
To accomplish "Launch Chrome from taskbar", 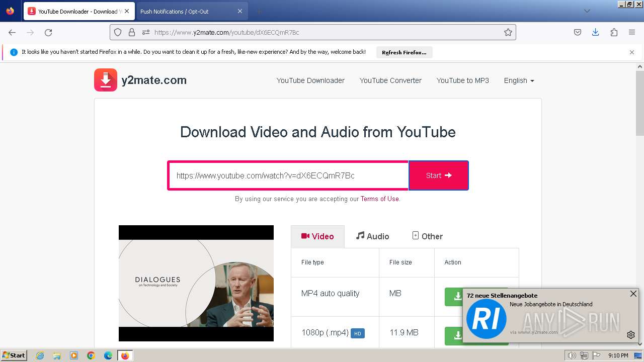I will tap(91, 355).
